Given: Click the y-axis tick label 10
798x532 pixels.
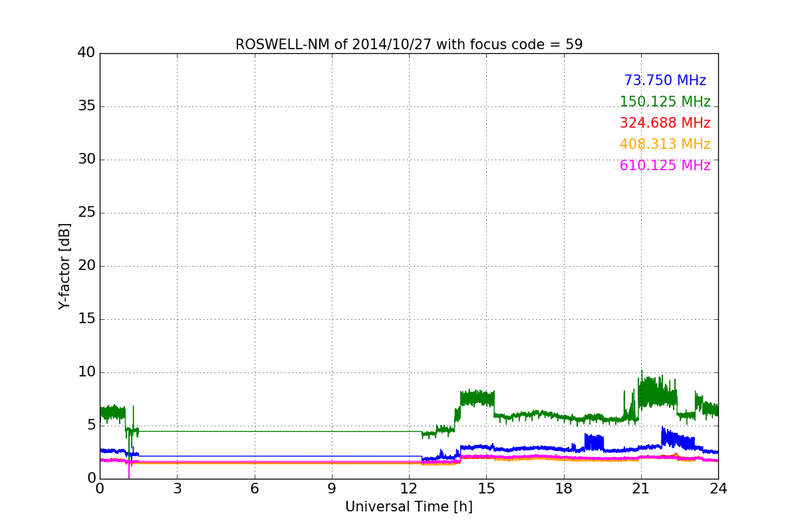Looking at the screenshot, I should (x=86, y=372).
